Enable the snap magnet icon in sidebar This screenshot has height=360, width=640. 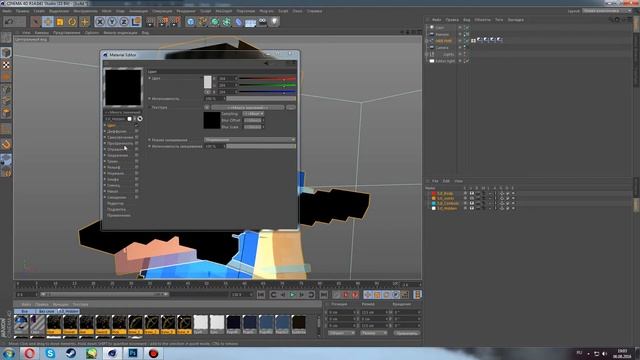6,144
